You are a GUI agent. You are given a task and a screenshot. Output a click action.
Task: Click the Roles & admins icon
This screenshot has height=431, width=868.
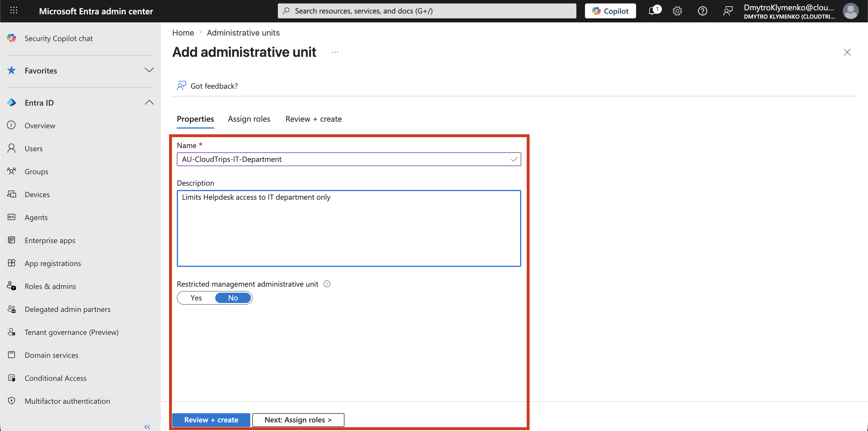(11, 286)
